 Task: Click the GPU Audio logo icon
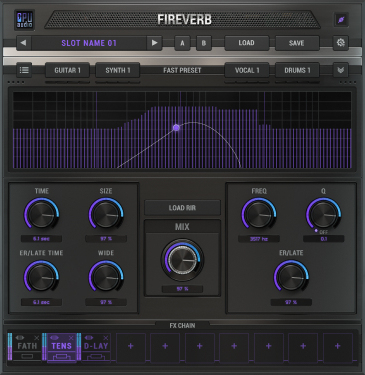click(24, 20)
